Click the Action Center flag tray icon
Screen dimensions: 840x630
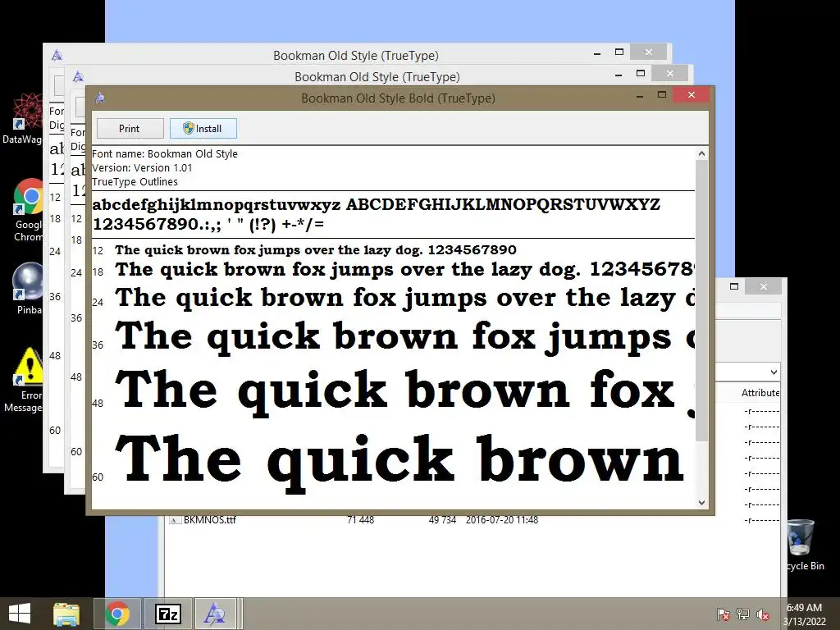coord(723,614)
